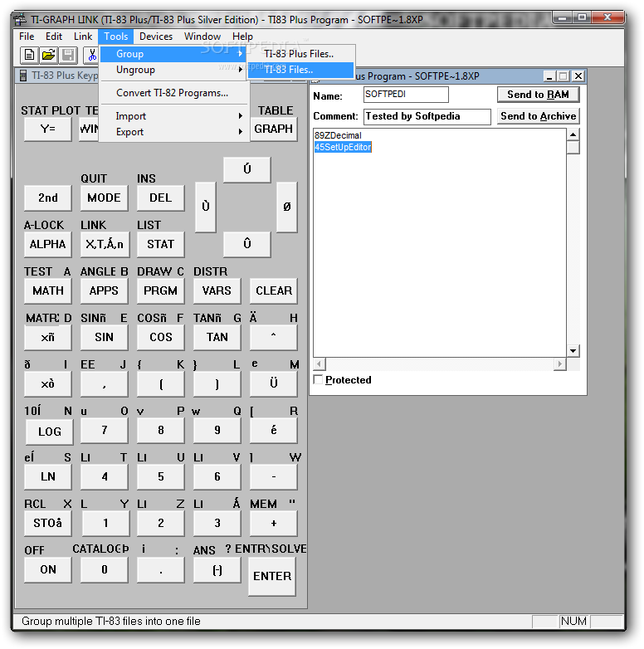Open the Link menu
Viewport: 644px width, 649px height.
tap(83, 37)
